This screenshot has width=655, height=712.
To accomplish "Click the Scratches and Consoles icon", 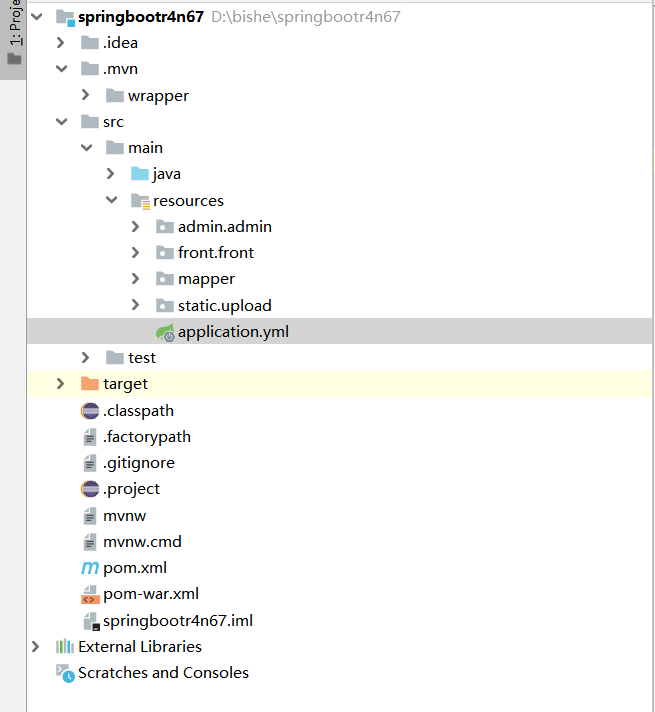I will 65,673.
